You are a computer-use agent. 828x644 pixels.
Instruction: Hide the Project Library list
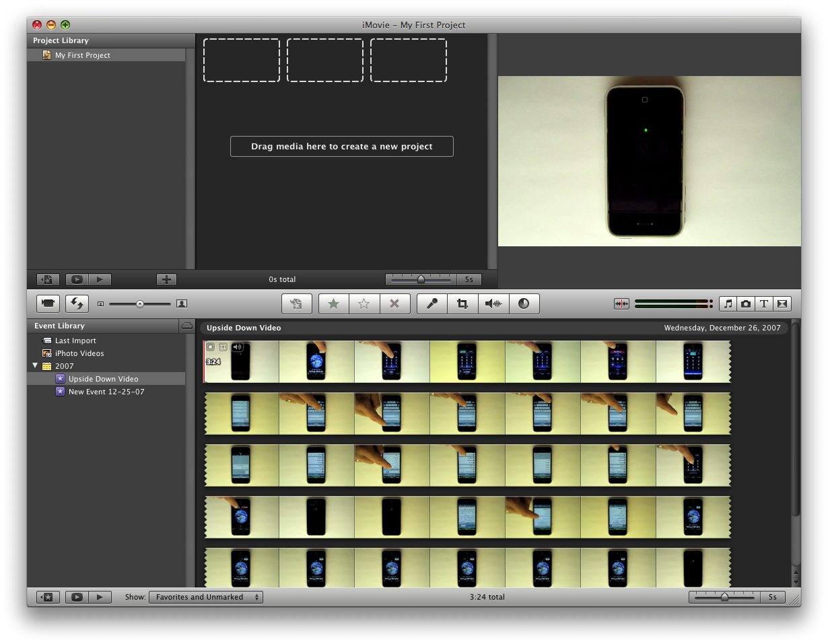click(48, 280)
